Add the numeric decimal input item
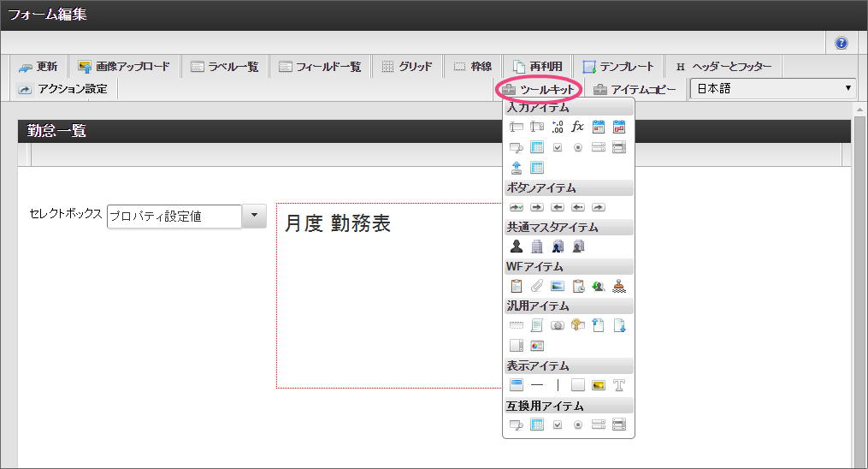Viewport: 868px width, 469px height. (558, 127)
